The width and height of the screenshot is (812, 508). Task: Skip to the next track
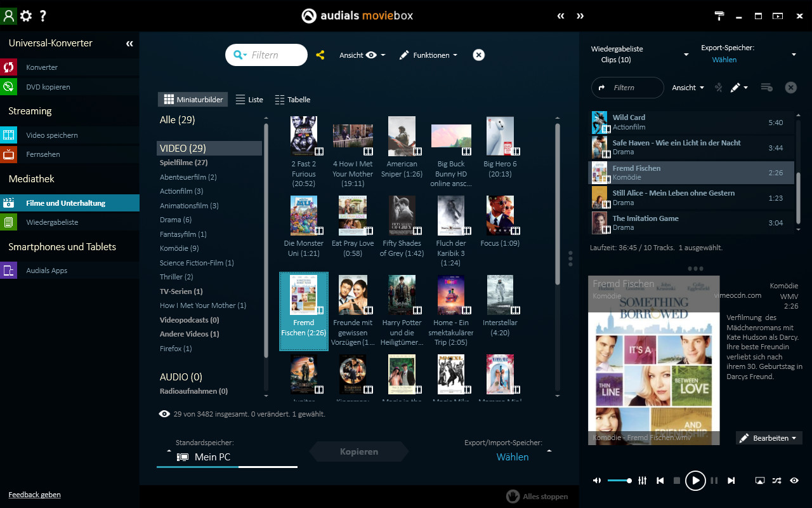pyautogui.click(x=731, y=481)
